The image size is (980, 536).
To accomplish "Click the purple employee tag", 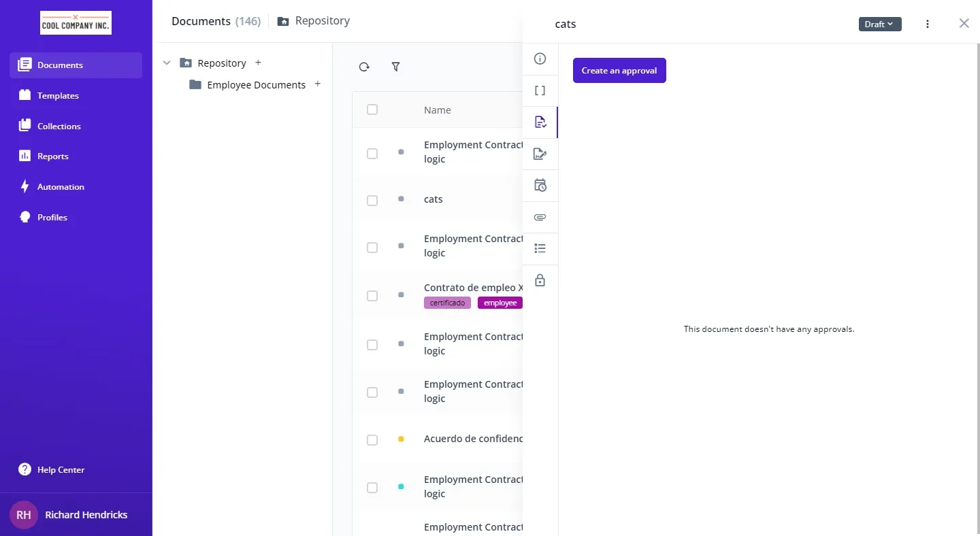I will tap(500, 303).
